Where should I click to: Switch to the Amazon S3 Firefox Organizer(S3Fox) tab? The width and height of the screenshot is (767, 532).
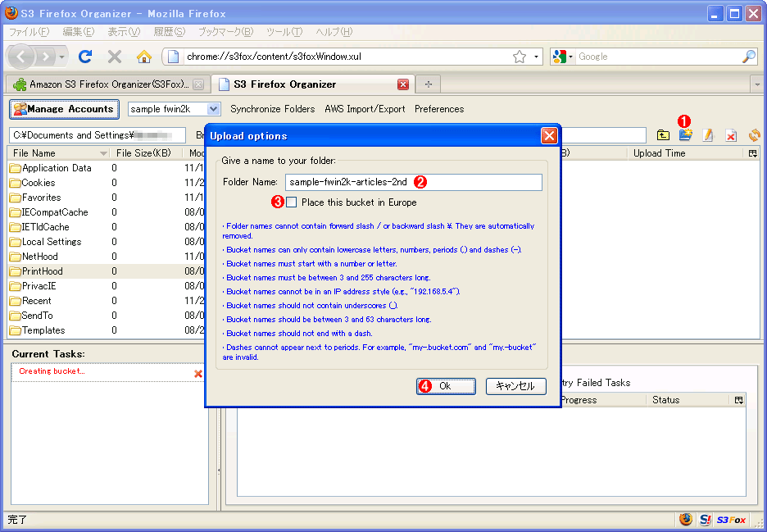pos(107,84)
